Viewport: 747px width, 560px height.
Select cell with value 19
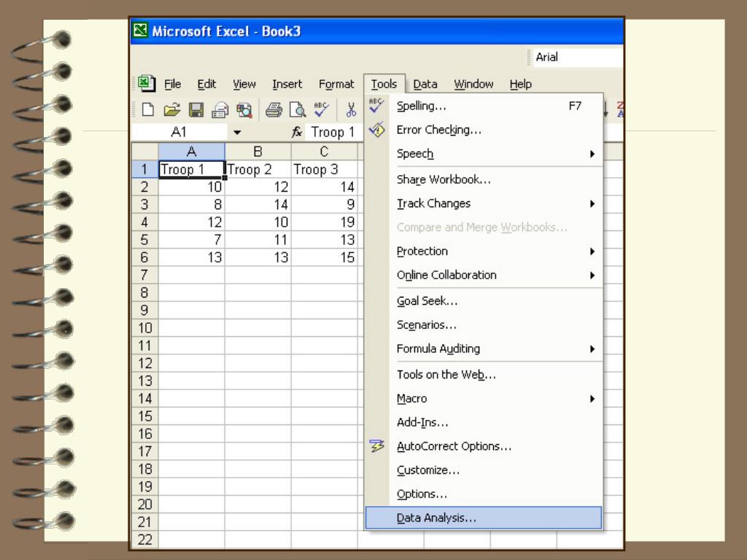tap(324, 222)
